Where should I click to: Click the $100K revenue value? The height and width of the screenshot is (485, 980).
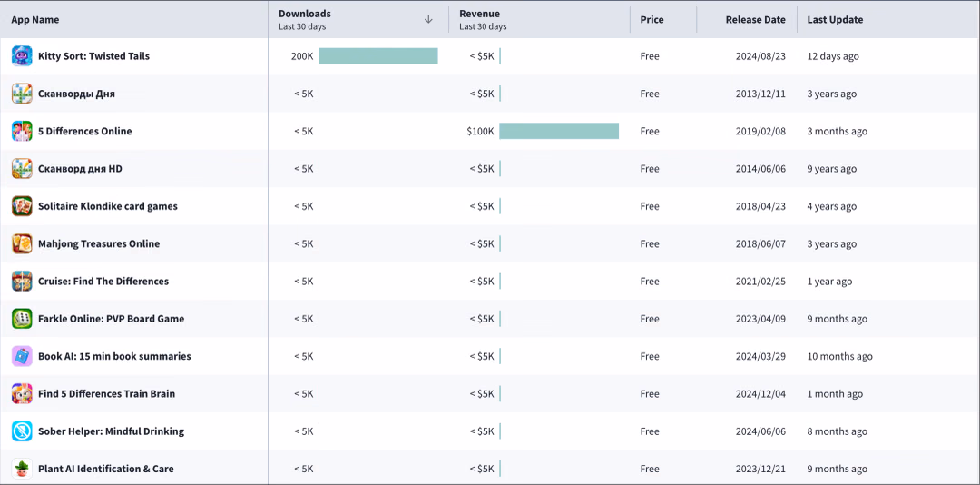point(480,132)
